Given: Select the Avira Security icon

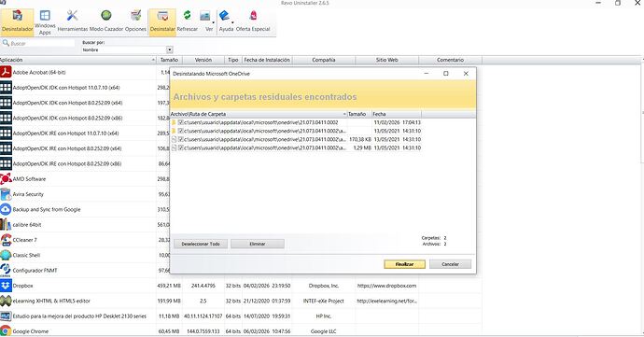Looking at the screenshot, I should [x=6, y=194].
